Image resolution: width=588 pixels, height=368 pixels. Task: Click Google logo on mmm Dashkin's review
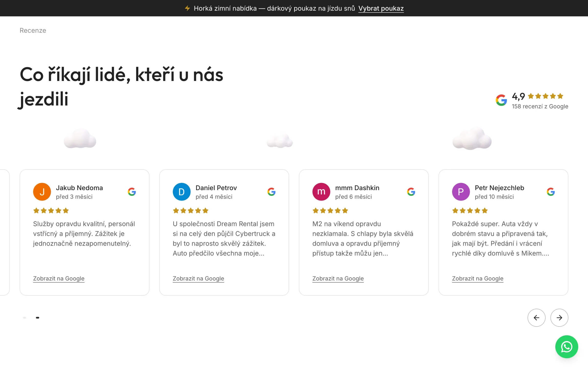click(x=411, y=192)
